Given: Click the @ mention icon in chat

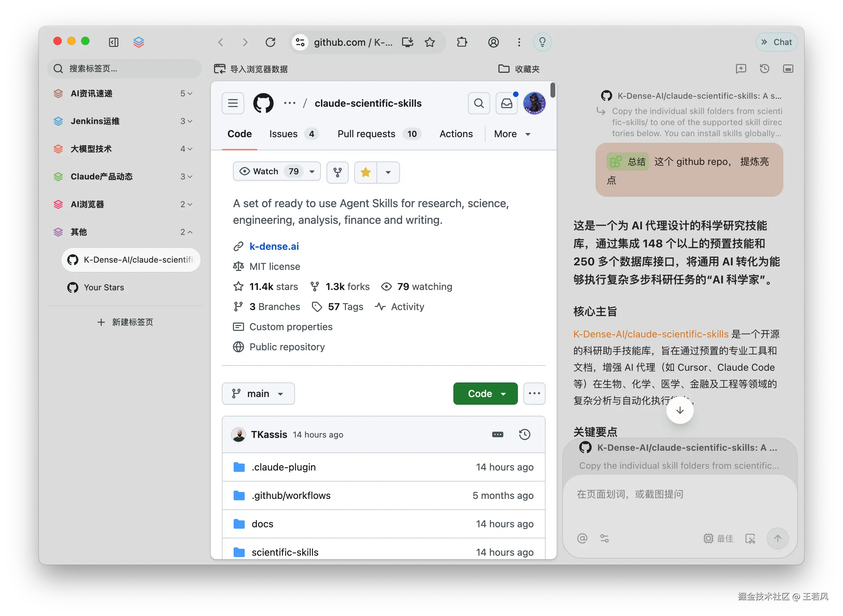Looking at the screenshot, I should (x=582, y=538).
